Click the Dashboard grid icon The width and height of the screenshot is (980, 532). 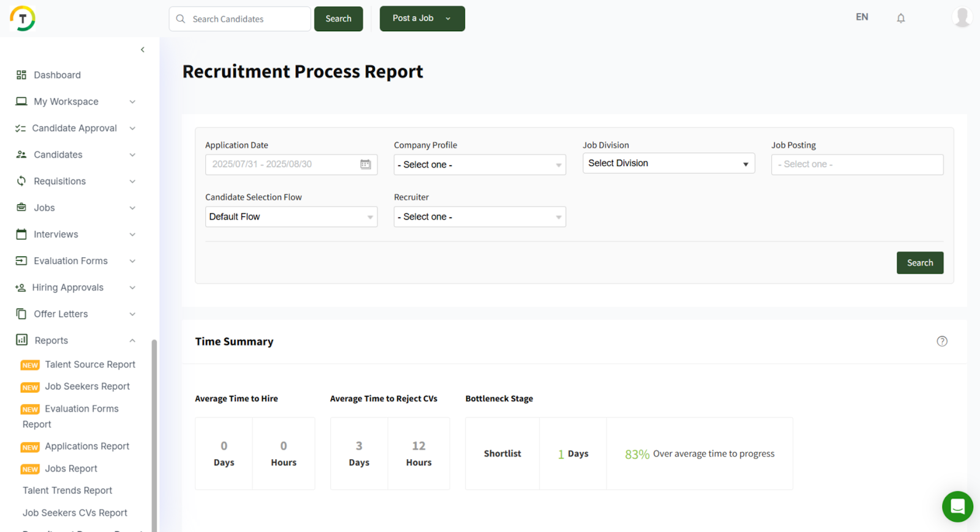[x=21, y=75]
